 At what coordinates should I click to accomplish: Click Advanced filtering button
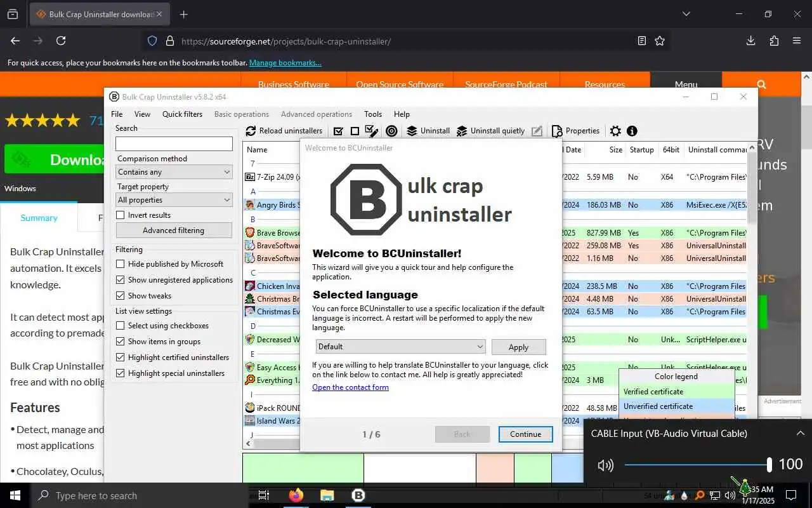(174, 231)
